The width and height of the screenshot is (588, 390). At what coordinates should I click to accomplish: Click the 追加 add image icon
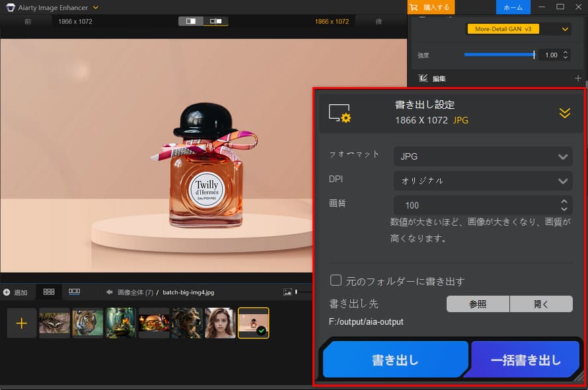(7, 292)
